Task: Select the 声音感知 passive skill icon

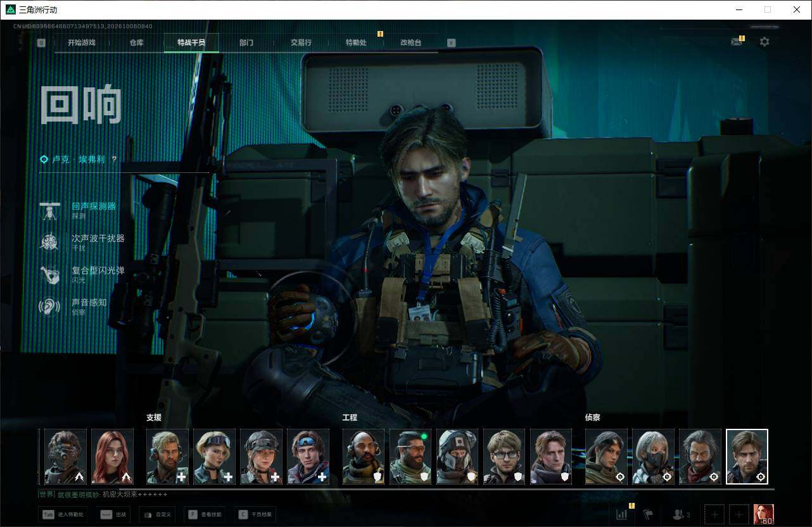Action: pyautogui.click(x=49, y=307)
